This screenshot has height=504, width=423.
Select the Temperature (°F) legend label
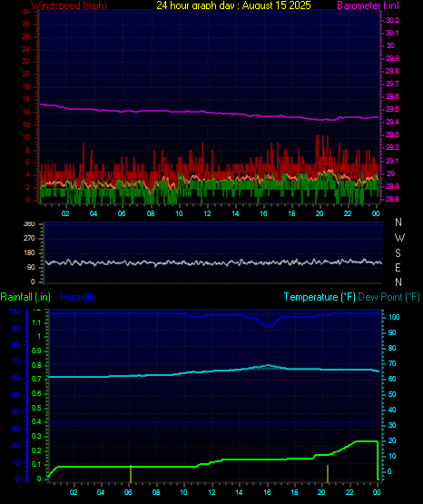click(320, 297)
